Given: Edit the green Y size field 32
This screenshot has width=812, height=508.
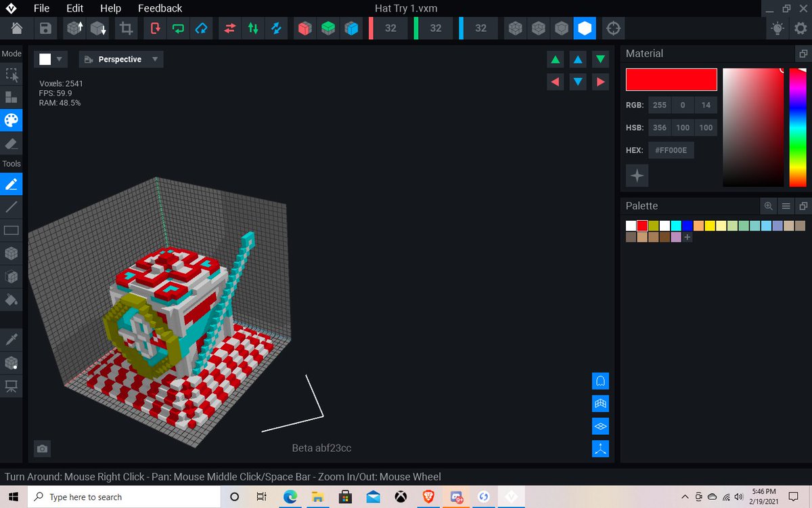Looking at the screenshot, I should pyautogui.click(x=436, y=28).
